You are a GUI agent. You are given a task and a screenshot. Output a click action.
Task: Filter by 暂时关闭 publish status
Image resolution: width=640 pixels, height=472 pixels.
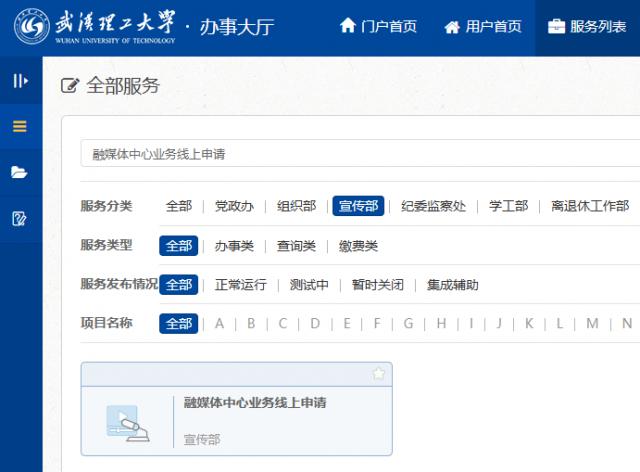click(378, 285)
